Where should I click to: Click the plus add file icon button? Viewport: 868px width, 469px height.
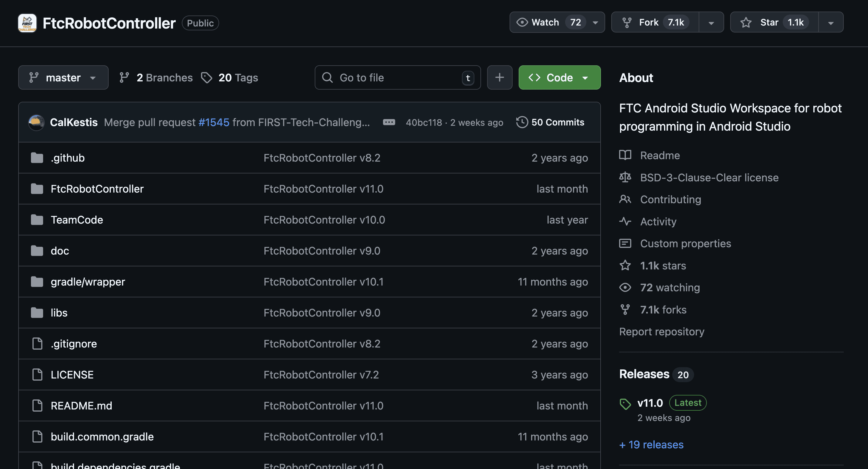[499, 77]
